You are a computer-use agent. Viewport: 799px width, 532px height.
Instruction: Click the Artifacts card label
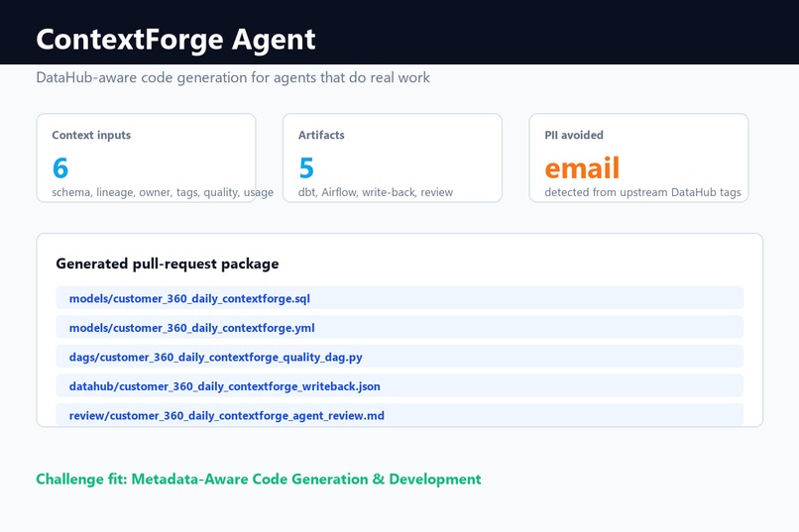[321, 135]
